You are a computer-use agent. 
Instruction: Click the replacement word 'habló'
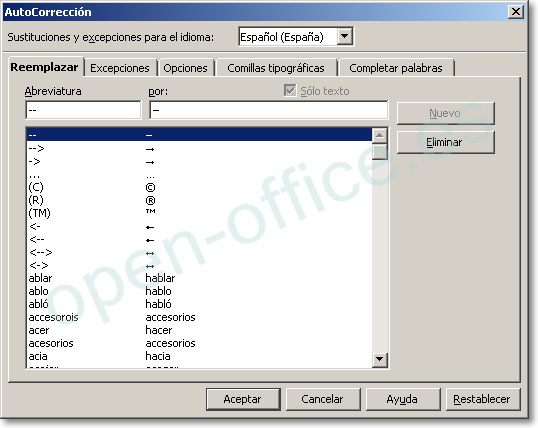(159, 304)
